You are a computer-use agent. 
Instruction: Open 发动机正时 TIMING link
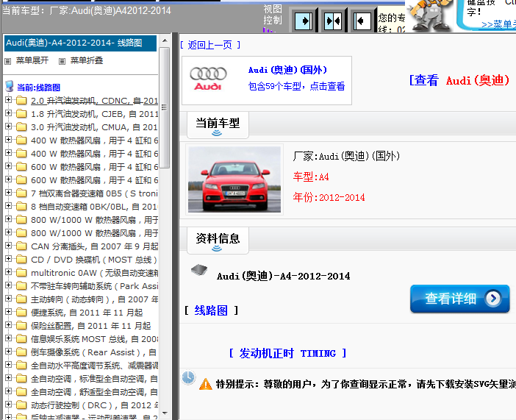pyautogui.click(x=287, y=354)
